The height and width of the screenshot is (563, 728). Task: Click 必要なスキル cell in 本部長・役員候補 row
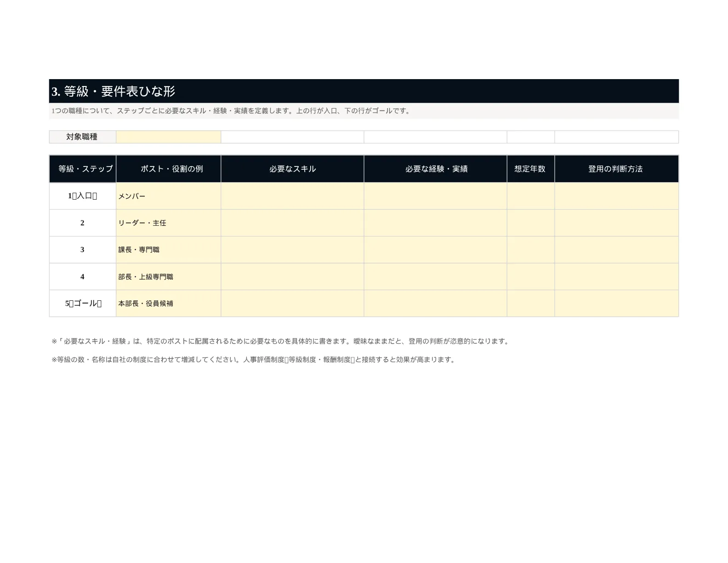pos(292,304)
